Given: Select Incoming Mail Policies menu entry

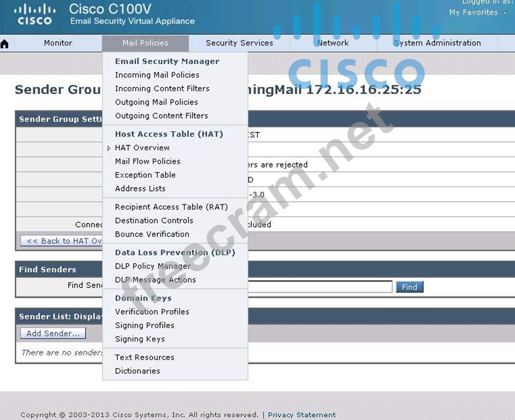Looking at the screenshot, I should [x=157, y=75].
